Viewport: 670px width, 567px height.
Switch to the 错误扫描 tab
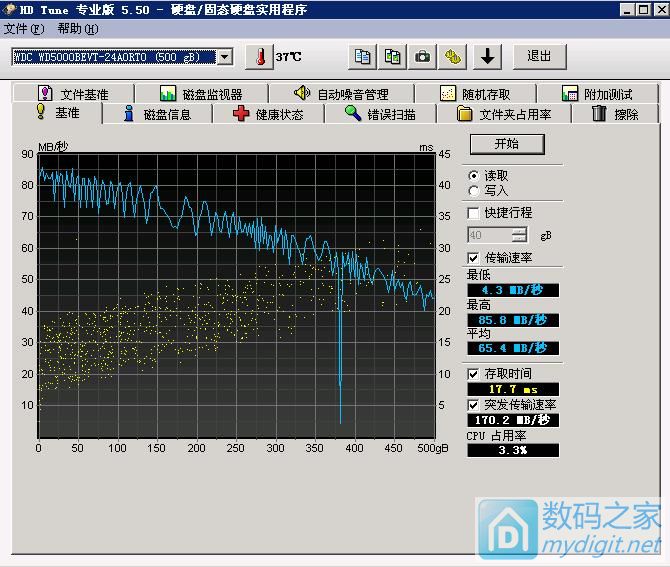[x=380, y=114]
